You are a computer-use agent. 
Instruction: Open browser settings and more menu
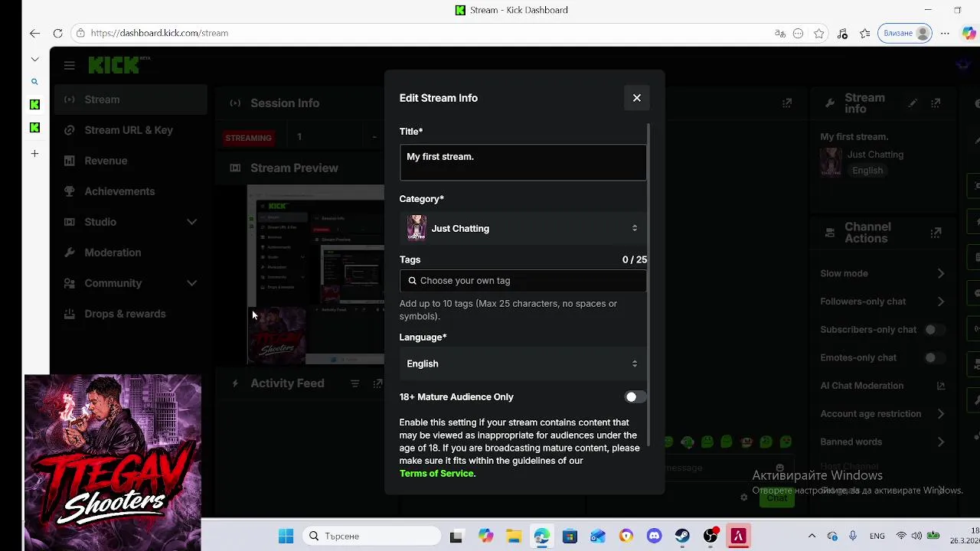(x=945, y=33)
